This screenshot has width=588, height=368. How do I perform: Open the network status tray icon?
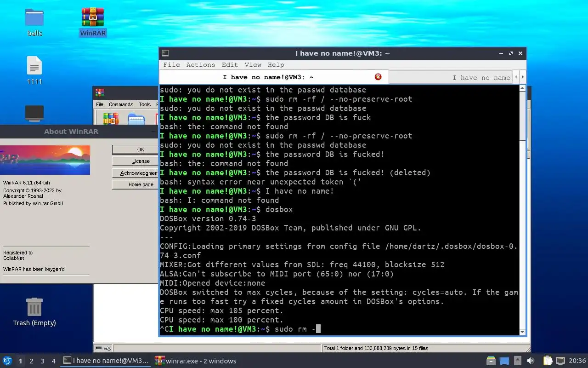click(560, 361)
